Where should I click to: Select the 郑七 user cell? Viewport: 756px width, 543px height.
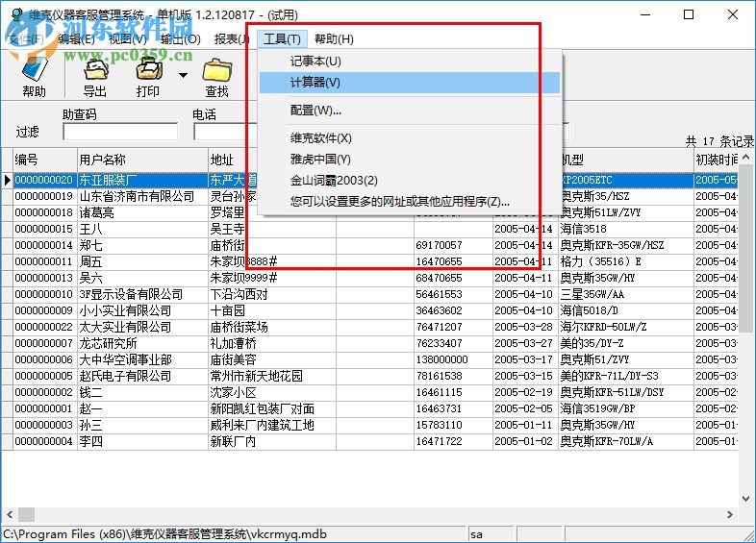point(142,246)
